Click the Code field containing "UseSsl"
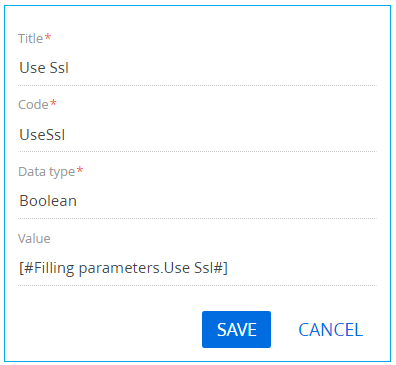Image resolution: width=396 pixels, height=365 pixels. coord(197,135)
